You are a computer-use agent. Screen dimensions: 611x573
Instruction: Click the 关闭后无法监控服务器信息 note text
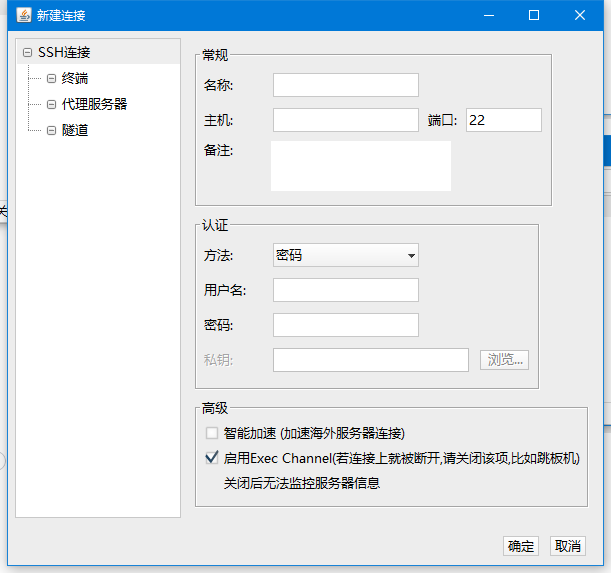point(302,483)
